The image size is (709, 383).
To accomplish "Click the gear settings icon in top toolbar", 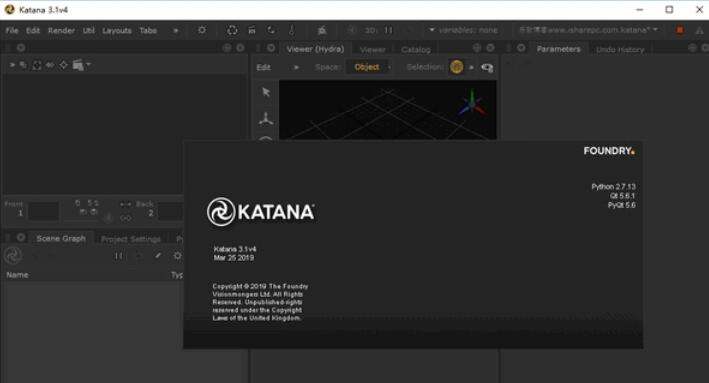I will (x=202, y=30).
